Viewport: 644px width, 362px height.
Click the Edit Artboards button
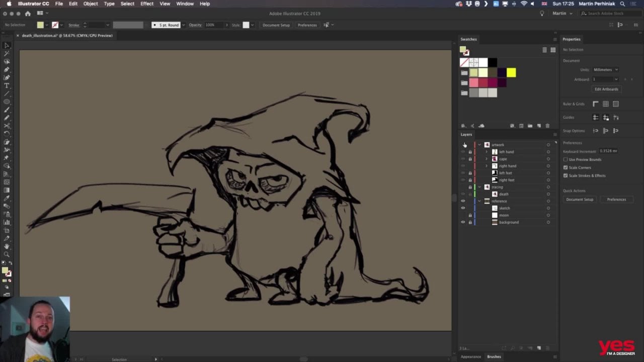pos(606,89)
